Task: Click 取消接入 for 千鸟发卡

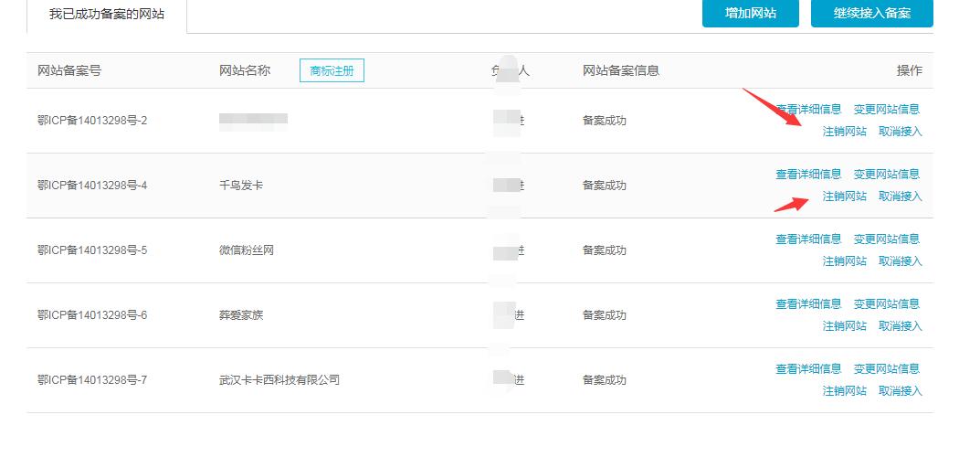Action: click(900, 197)
